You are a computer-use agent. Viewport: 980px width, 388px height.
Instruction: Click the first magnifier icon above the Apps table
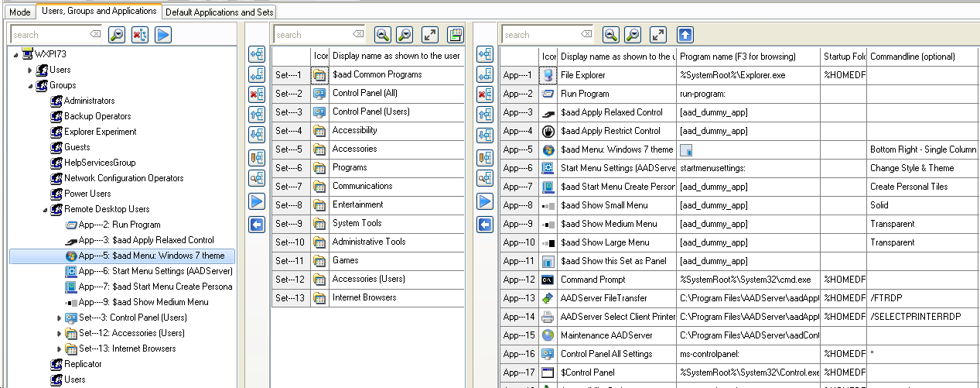[611, 35]
